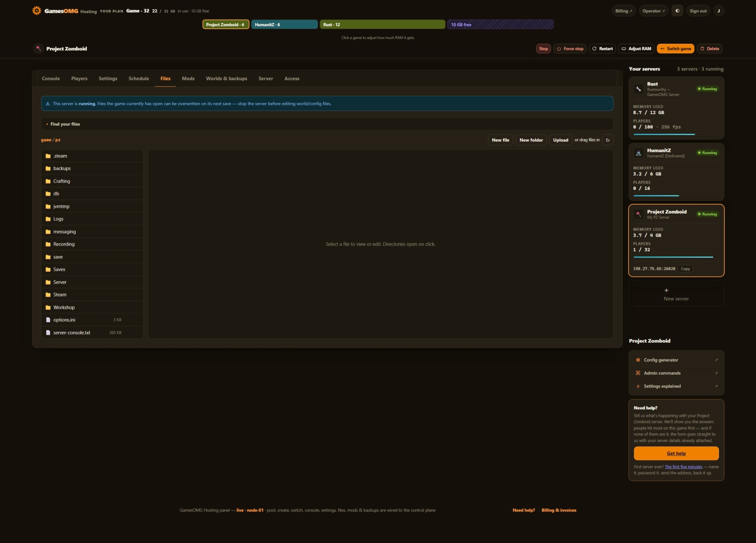Open the Settings explained link
Viewport: 756px width, 543px height.
point(676,386)
